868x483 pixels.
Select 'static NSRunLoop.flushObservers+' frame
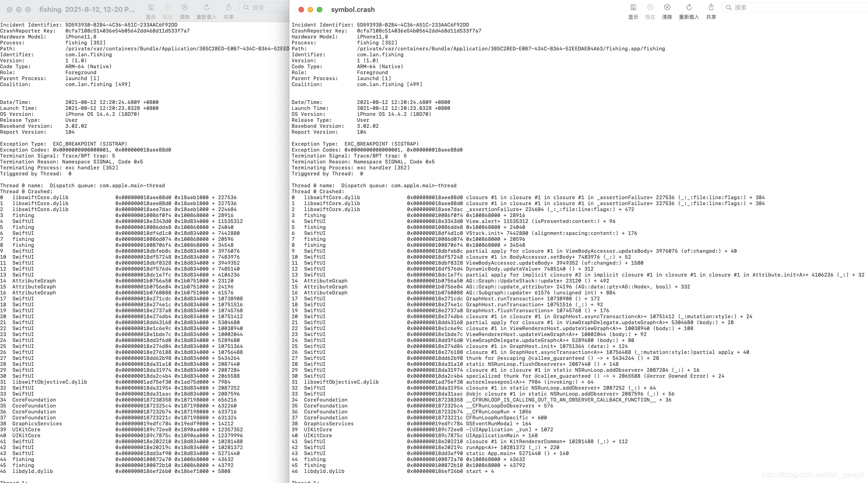[x=455, y=364]
